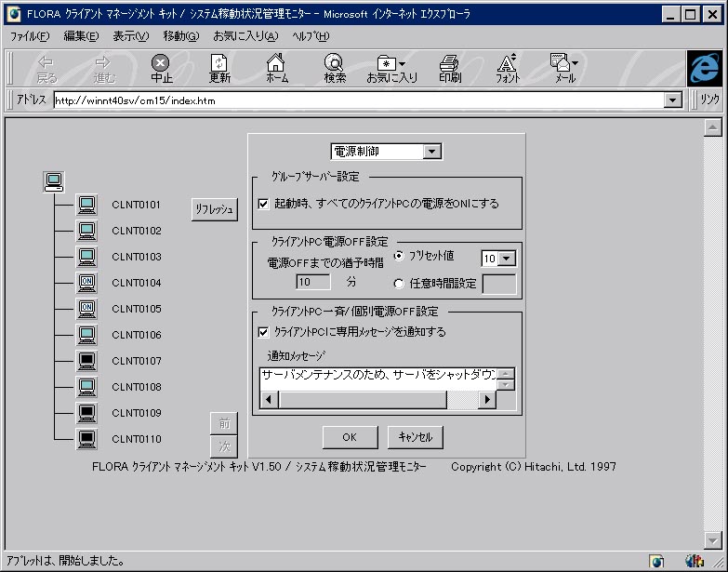Select the CLNT0104 powered-ON PC icon

point(86,283)
